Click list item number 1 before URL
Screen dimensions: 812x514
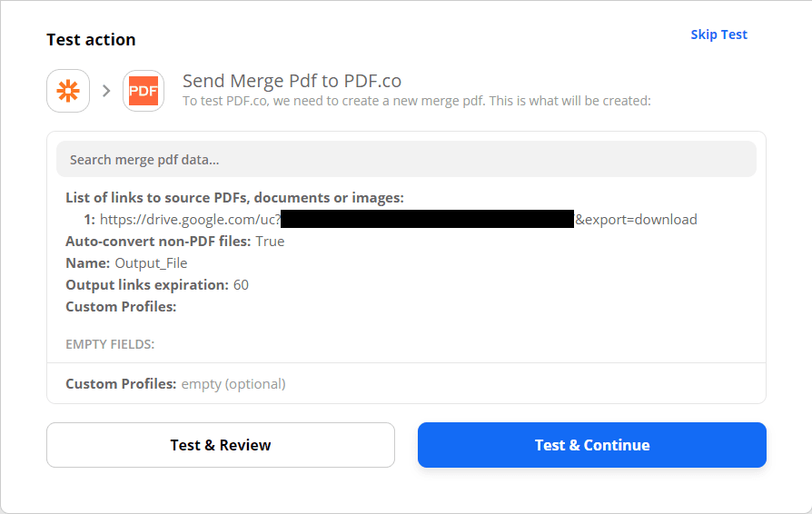(x=89, y=220)
